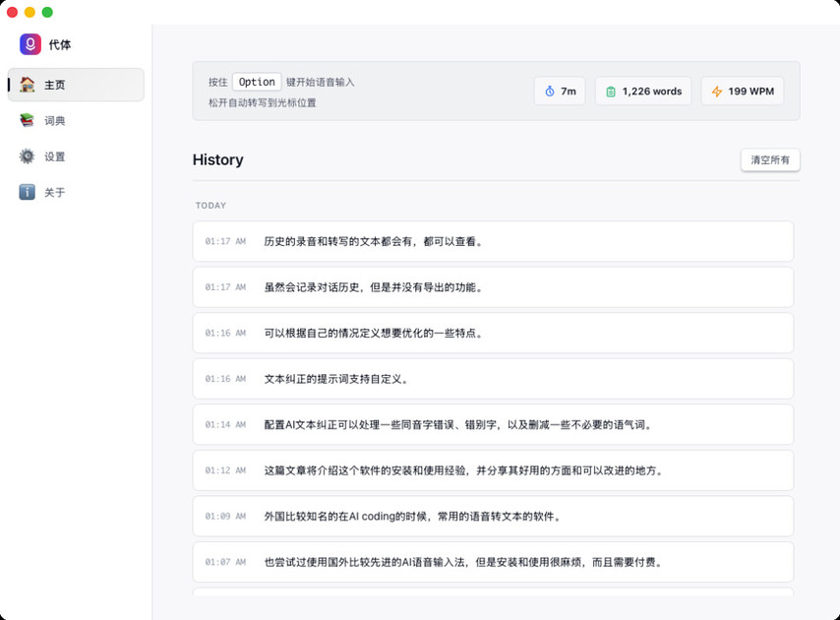Open the history entry from 01:17 AM about 历史的录音
This screenshot has width=840, height=620.
(x=493, y=241)
